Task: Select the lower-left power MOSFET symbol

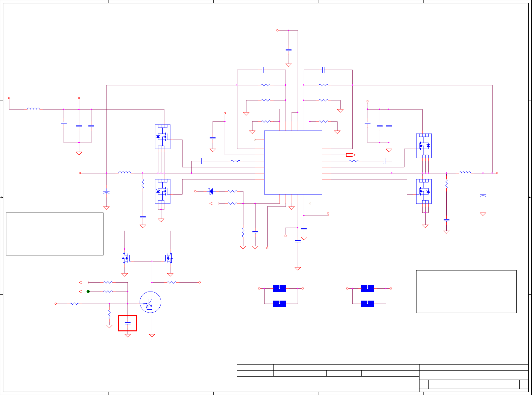Action: click(163, 191)
